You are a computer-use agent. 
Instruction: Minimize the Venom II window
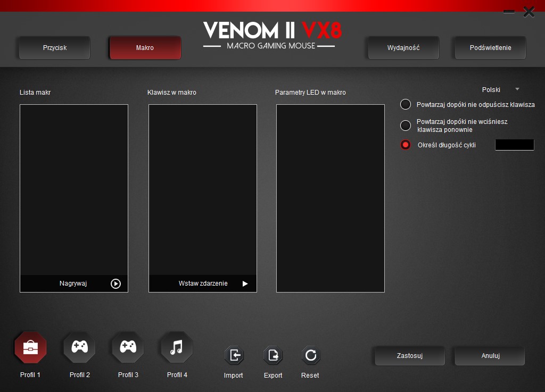[x=509, y=12]
